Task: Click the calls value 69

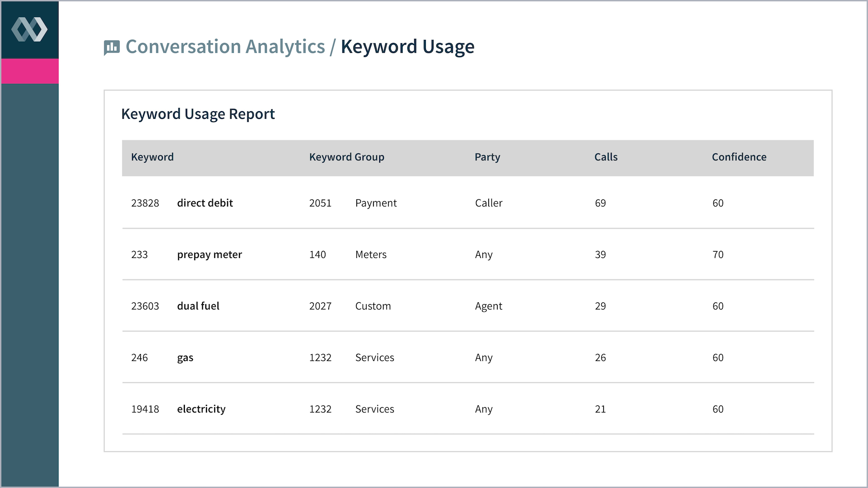Action: pos(600,203)
